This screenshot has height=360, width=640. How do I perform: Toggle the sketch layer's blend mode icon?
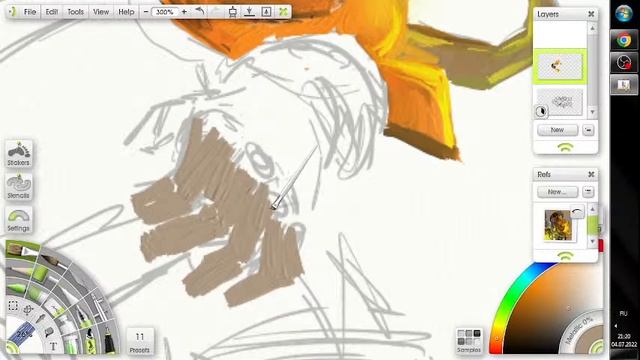pos(541,111)
